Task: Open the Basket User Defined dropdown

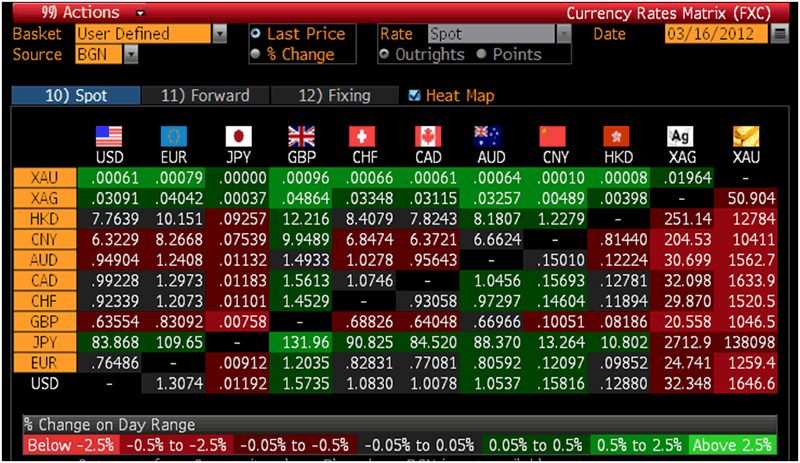Action: [219, 34]
